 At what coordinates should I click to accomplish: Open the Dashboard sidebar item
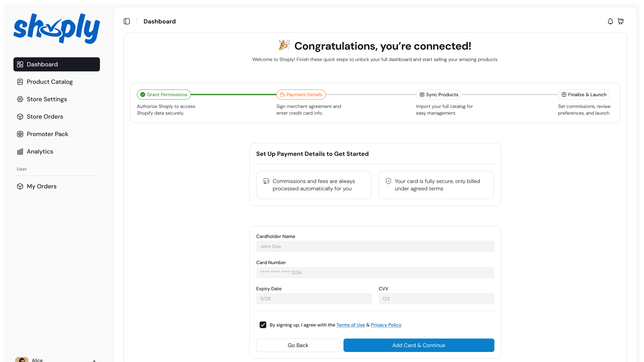point(57,64)
